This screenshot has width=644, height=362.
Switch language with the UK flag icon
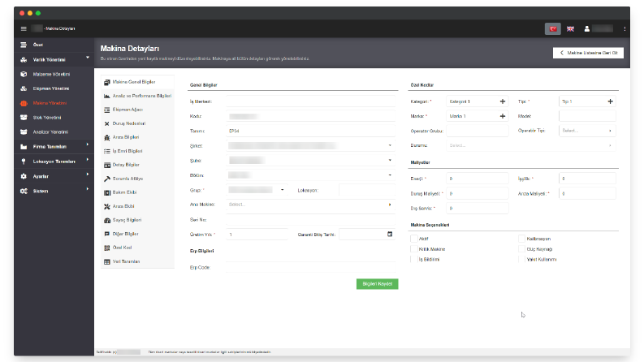(x=570, y=28)
